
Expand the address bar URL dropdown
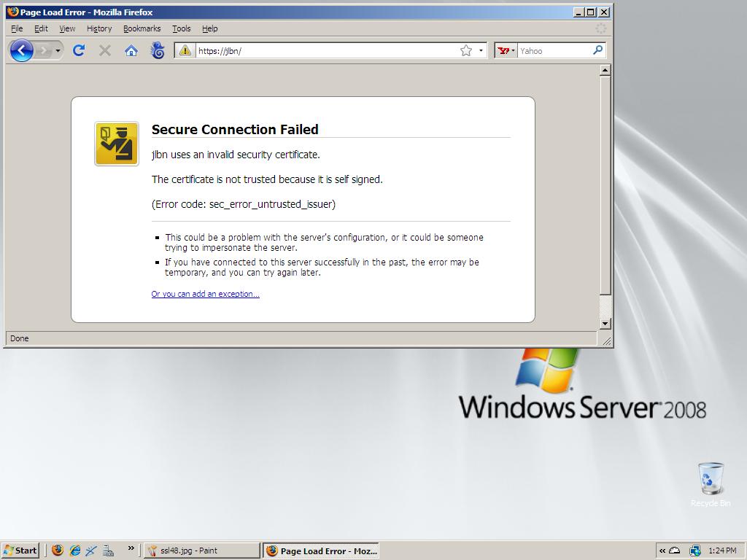481,51
